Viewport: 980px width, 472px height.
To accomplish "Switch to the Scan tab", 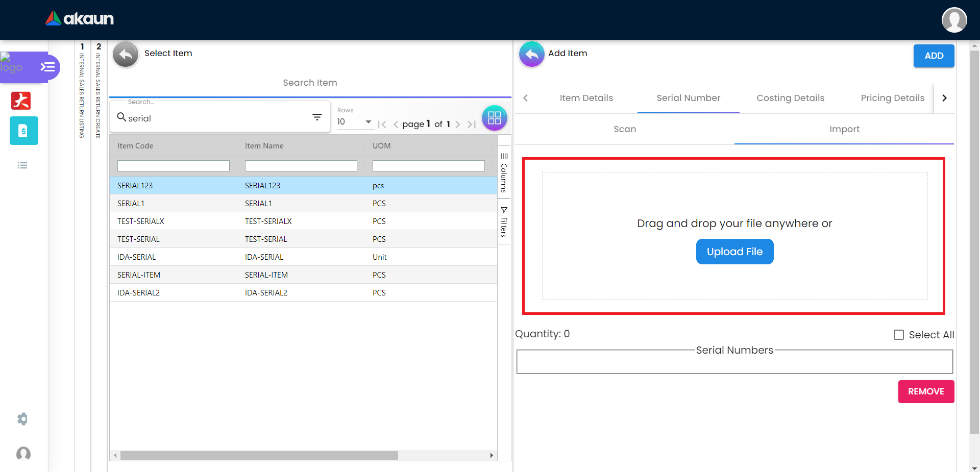I will 625,129.
